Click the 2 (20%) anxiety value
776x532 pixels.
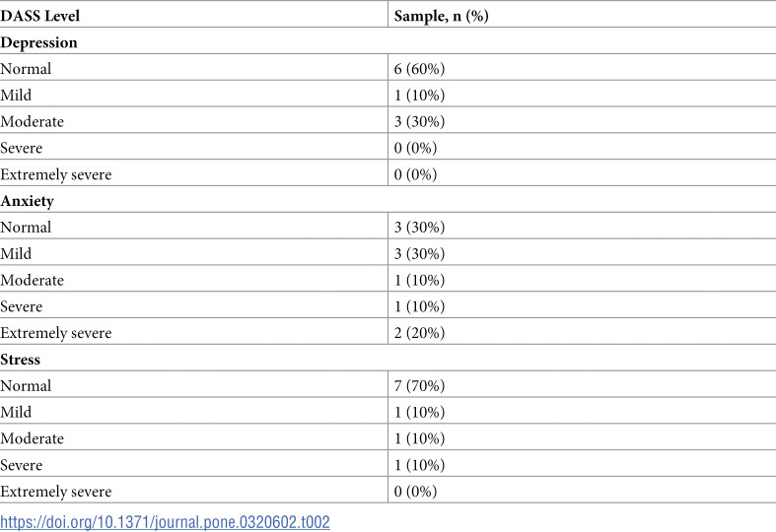420,333
